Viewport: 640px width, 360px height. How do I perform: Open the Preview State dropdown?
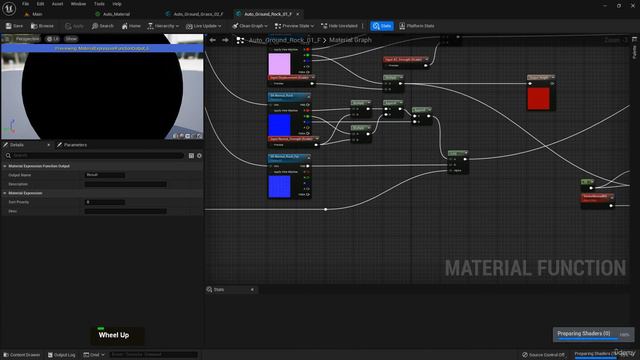coord(294,26)
